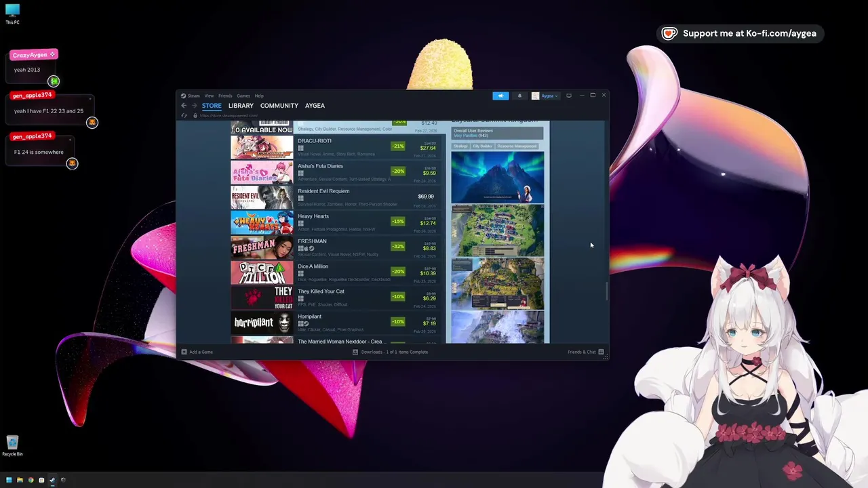Launch Chrome from the taskbar

pyautogui.click(x=31, y=480)
